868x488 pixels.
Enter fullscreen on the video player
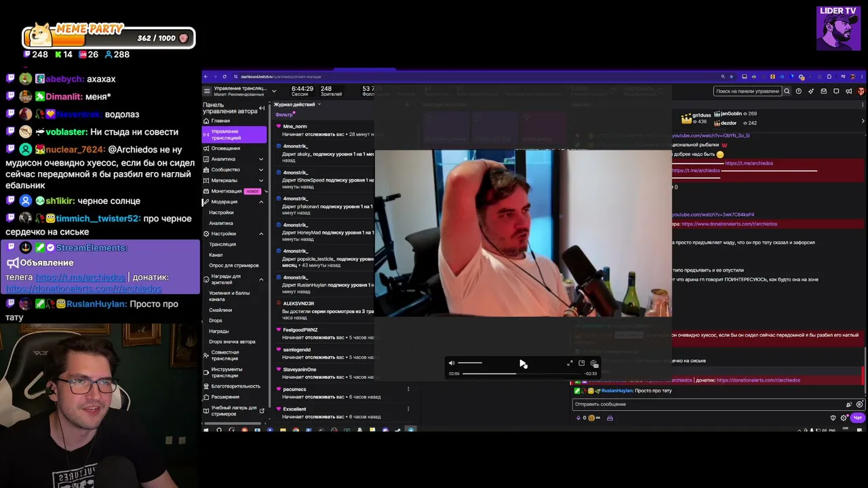pos(570,363)
